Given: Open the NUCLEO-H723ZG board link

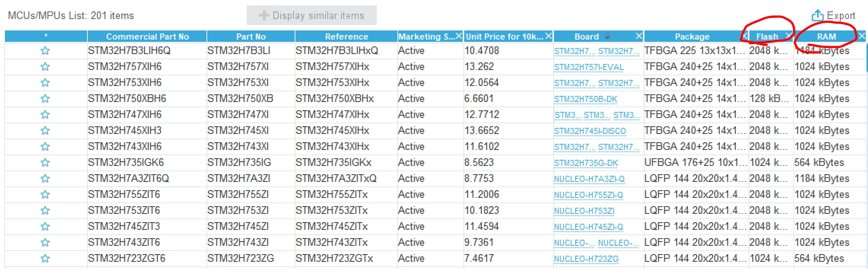Looking at the screenshot, I should coord(586,259).
